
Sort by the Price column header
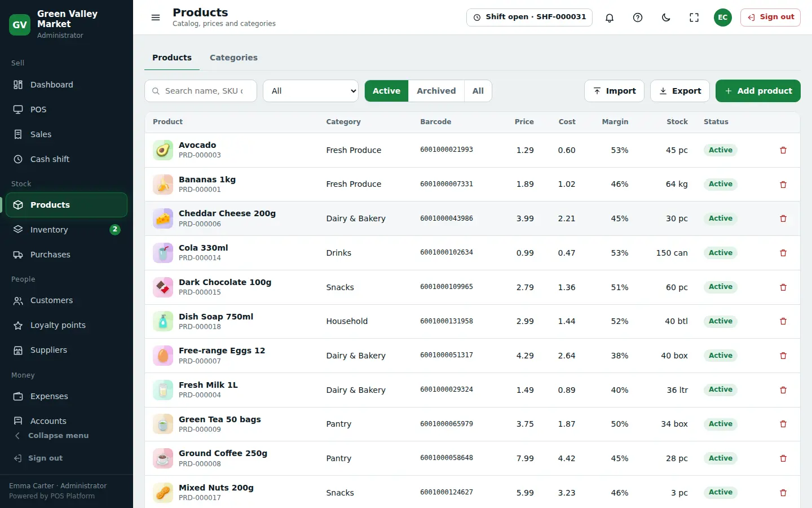point(524,122)
